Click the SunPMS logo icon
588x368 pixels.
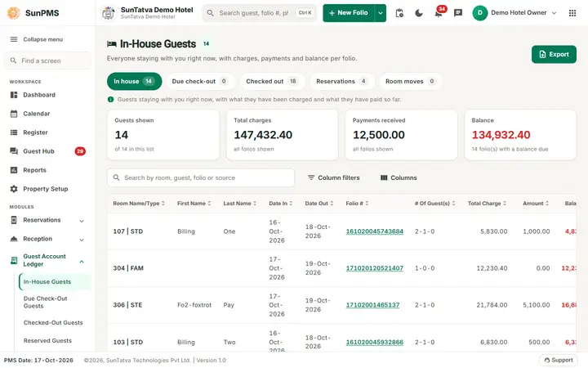click(14, 13)
